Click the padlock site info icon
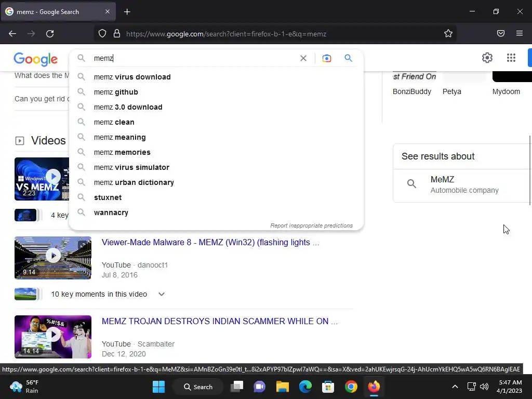Image resolution: width=532 pixels, height=399 pixels. pyautogui.click(x=117, y=34)
